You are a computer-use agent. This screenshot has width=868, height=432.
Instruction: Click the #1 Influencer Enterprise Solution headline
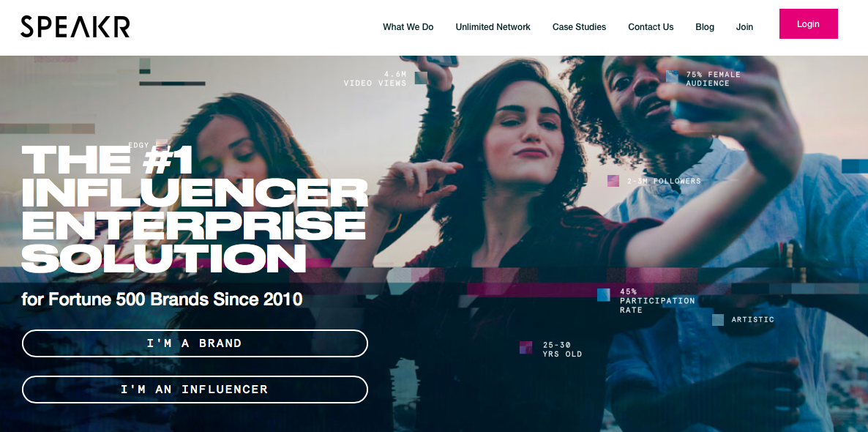point(194,209)
